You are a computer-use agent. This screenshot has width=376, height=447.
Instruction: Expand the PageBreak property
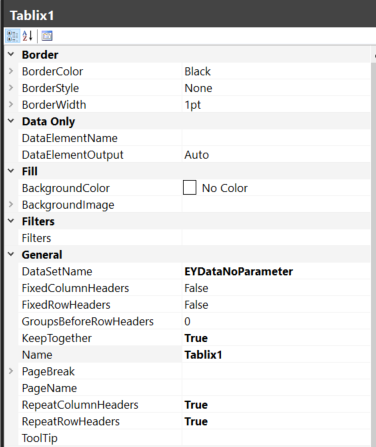[x=11, y=371]
